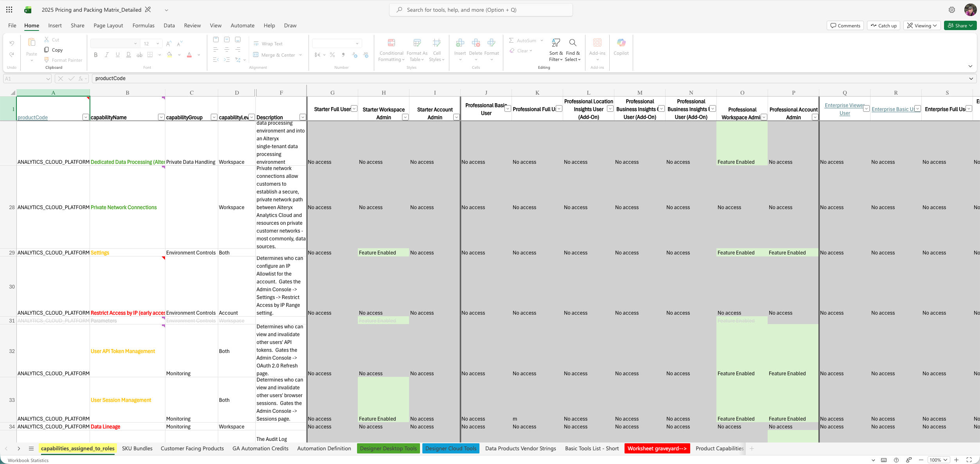Toggle the productCode filter button
This screenshot has width=980, height=464.
(86, 117)
